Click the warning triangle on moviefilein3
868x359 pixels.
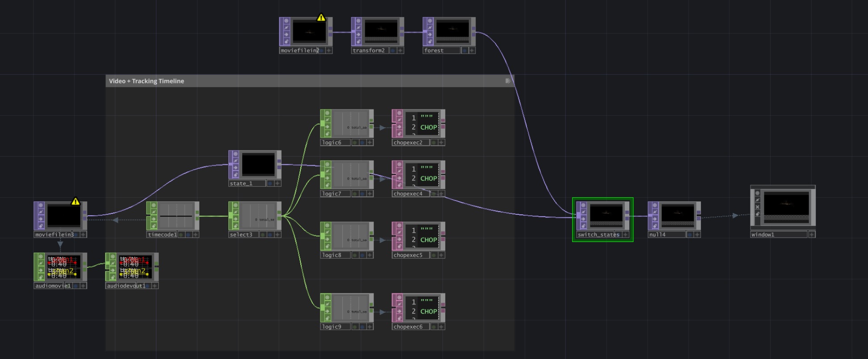(76, 202)
